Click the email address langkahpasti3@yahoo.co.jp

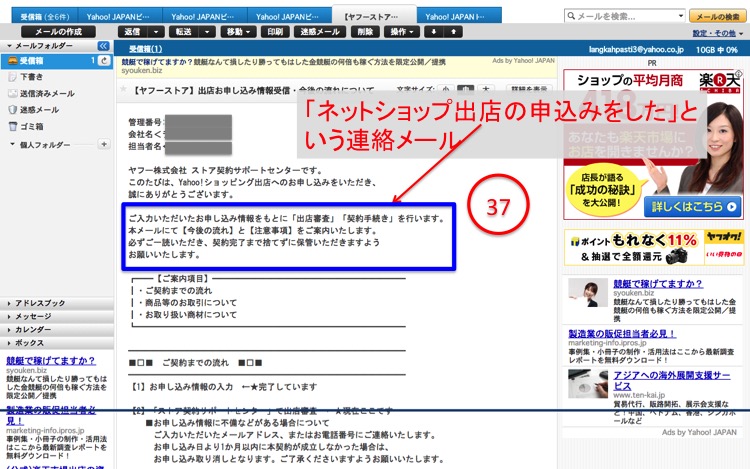click(636, 49)
